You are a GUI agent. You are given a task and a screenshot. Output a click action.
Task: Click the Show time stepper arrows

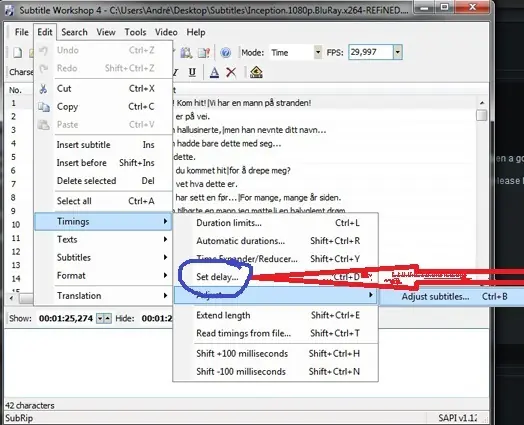[104, 318]
